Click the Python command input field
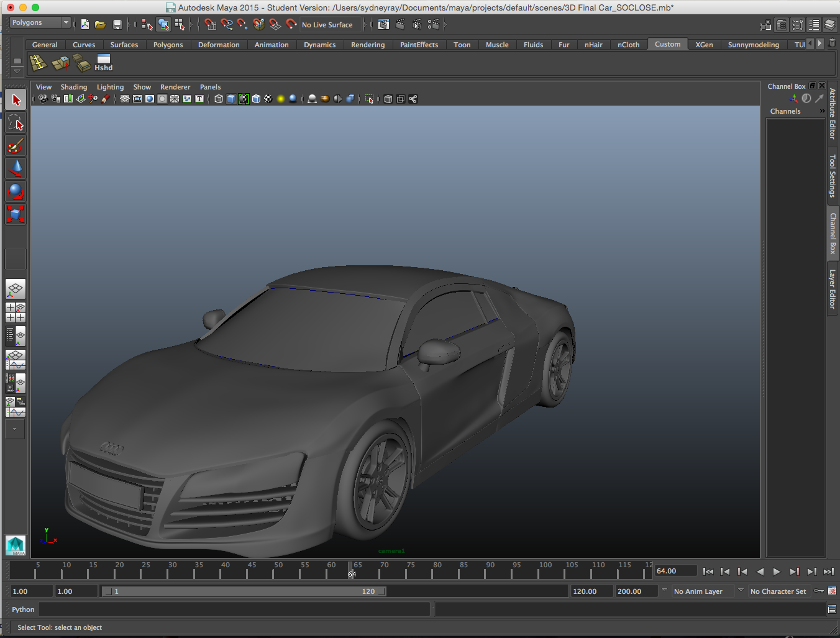 (x=234, y=609)
